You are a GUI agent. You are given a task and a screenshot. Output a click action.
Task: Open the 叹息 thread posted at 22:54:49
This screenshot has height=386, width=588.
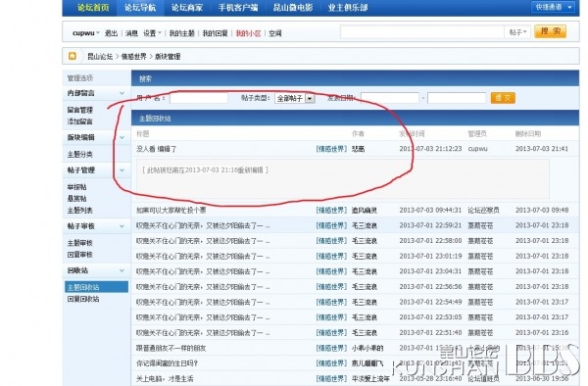tap(203, 302)
